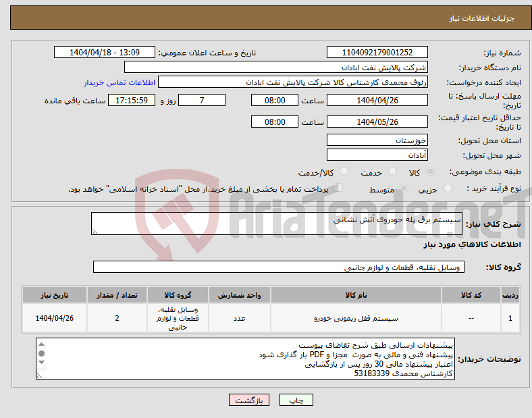Select the متوسط purchase type radio

point(404,188)
